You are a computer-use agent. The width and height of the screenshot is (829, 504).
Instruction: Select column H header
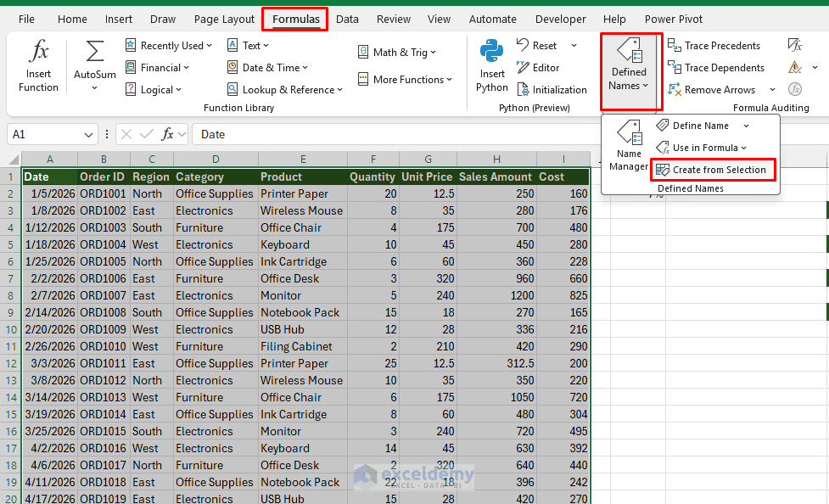tap(496, 160)
